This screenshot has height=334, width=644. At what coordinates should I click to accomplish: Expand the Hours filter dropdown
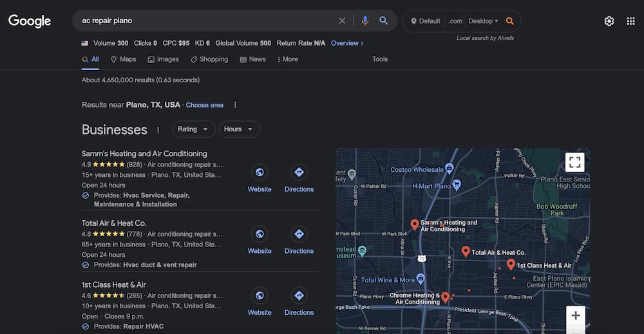pos(239,129)
